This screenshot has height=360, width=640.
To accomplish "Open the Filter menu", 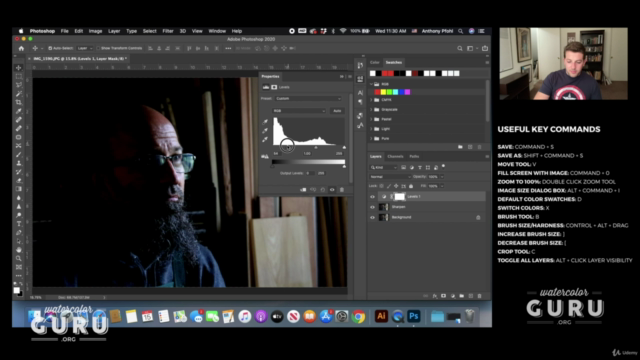I will click(x=168, y=31).
